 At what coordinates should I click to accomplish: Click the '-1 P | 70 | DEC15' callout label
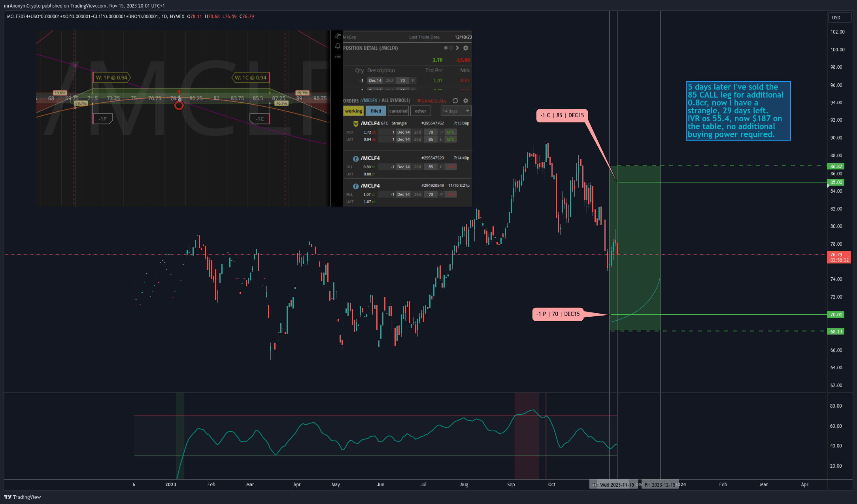tap(558, 314)
